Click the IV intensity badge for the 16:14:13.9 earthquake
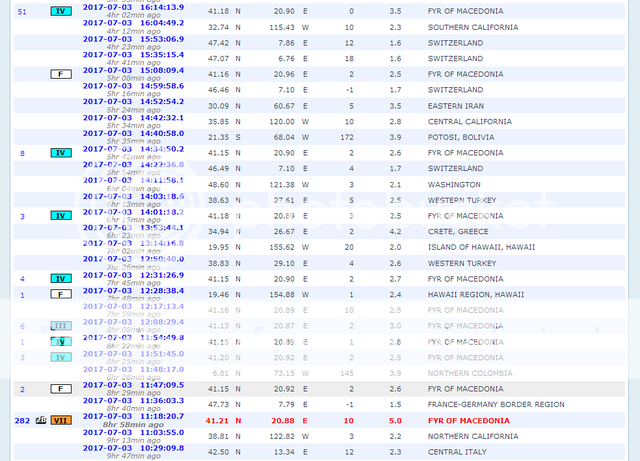Image resolution: width=640 pixels, height=461 pixels. pyautogui.click(x=62, y=11)
